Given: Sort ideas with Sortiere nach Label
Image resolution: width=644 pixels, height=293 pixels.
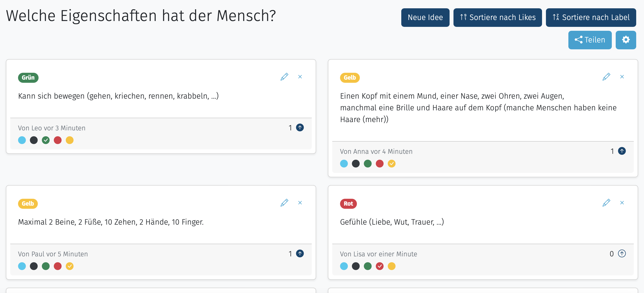Looking at the screenshot, I should 591,18.
